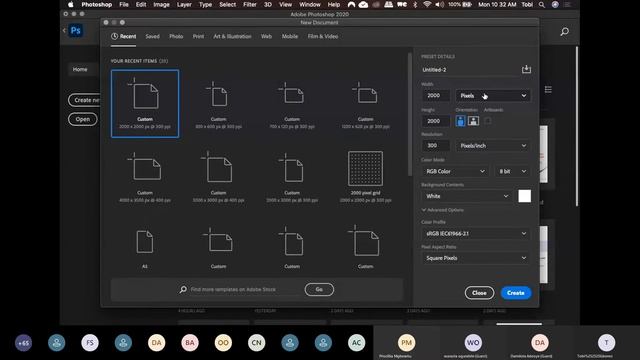Click the Close button in New Document

pyautogui.click(x=479, y=293)
